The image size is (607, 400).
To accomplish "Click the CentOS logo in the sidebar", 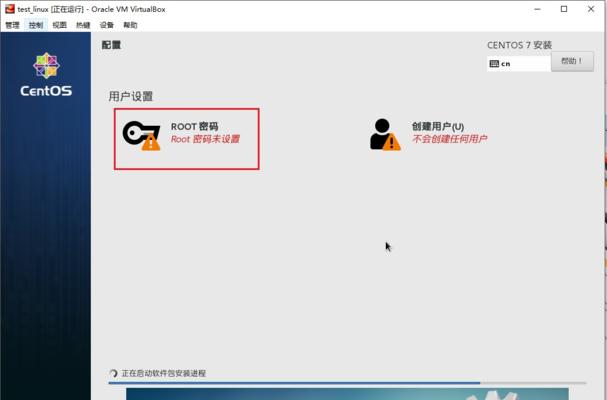I will tap(46, 74).
